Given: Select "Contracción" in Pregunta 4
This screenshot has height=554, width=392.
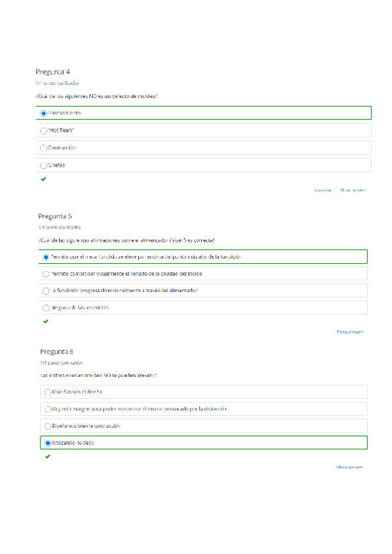Looking at the screenshot, I should click(x=44, y=148).
